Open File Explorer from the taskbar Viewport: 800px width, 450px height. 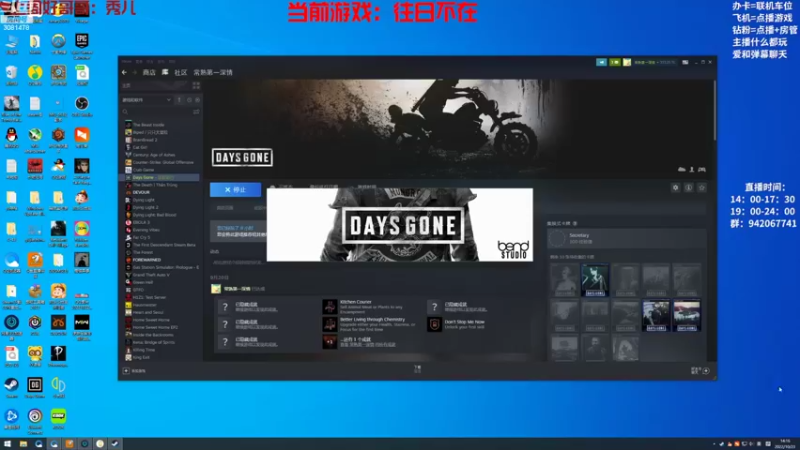pyautogui.click(x=23, y=444)
